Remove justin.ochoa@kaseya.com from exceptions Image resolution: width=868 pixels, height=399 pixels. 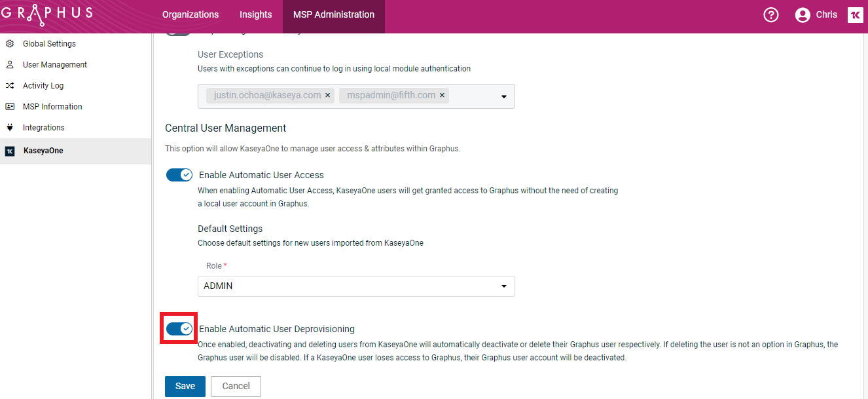tap(328, 96)
